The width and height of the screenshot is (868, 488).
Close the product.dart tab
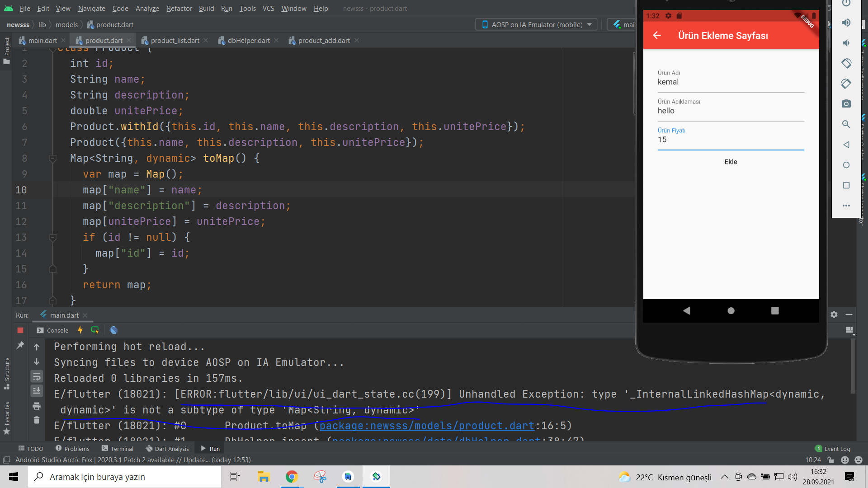[129, 40]
